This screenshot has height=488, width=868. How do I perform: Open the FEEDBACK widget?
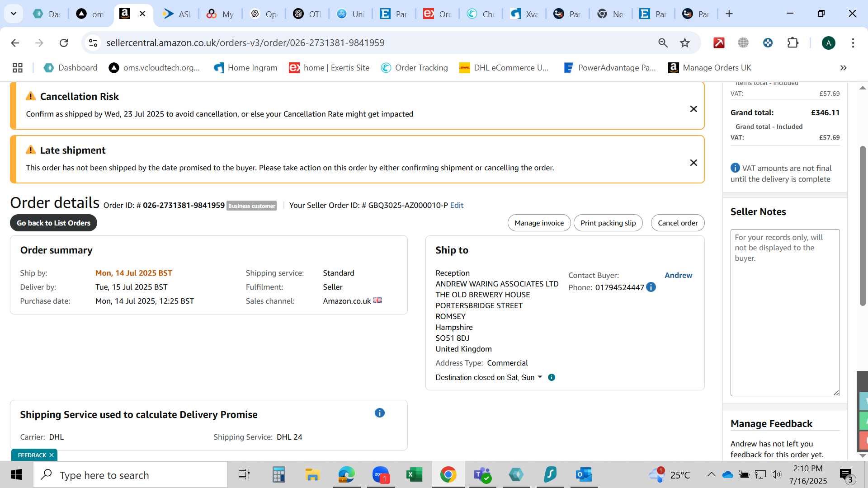coord(32,455)
